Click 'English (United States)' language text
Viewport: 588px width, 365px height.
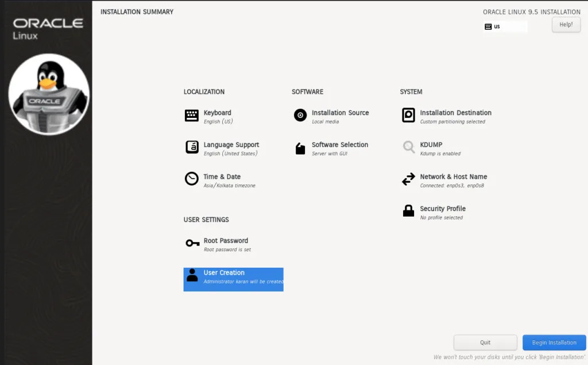[x=231, y=153]
